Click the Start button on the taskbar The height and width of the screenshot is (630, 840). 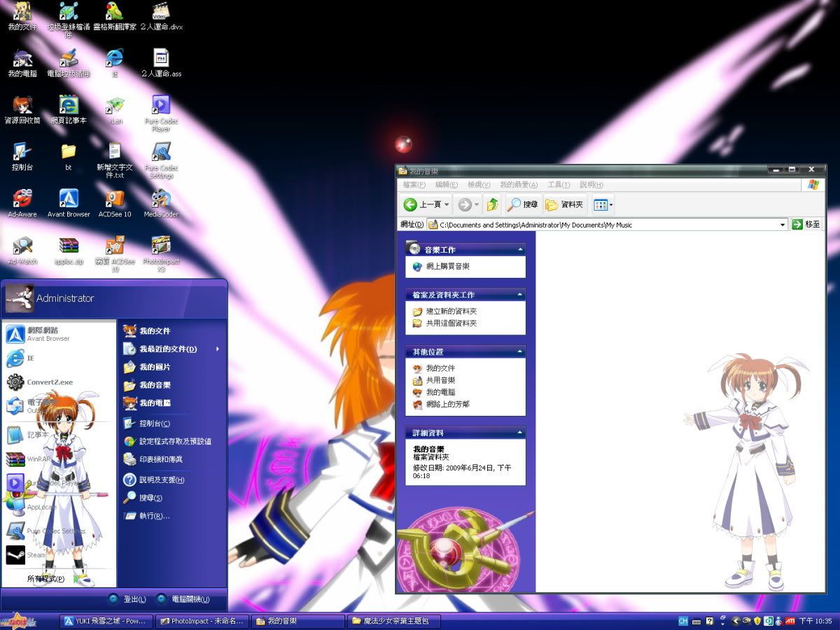click(x=17, y=620)
